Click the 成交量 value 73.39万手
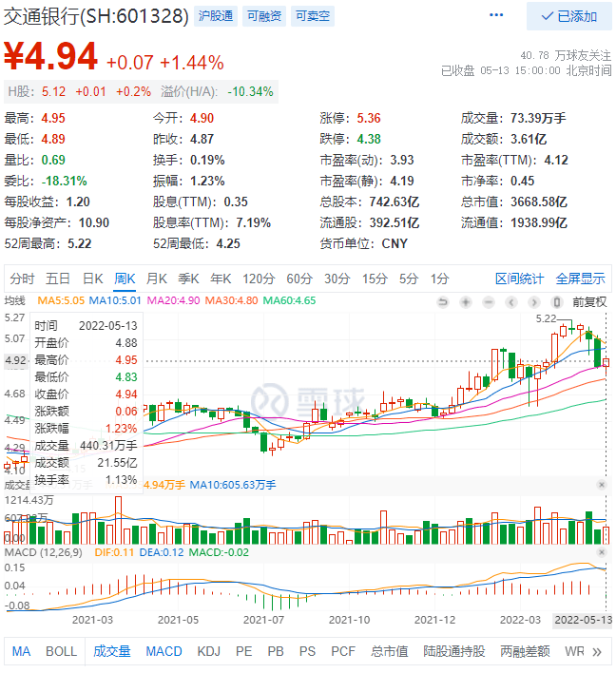This screenshot has width=616, height=673. pos(538,118)
